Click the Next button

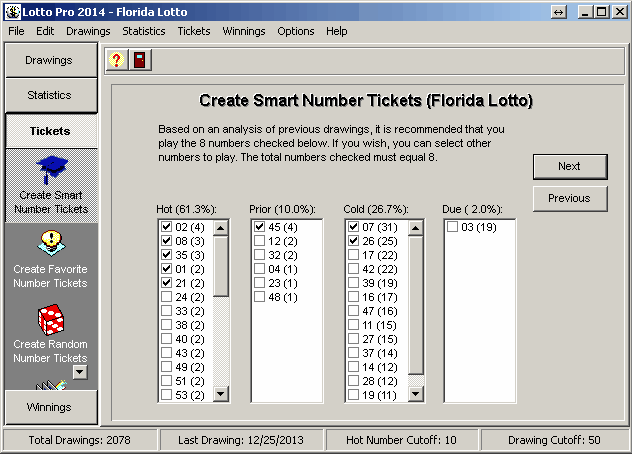tap(570, 167)
